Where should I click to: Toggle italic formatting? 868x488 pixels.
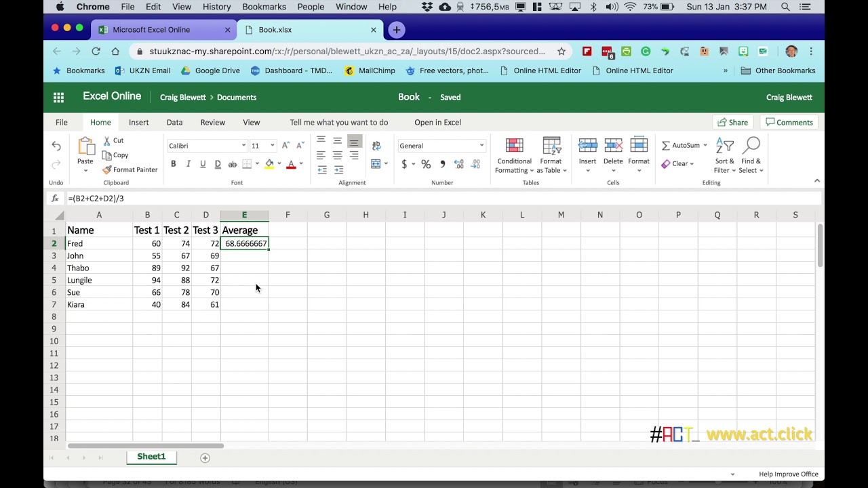[x=189, y=164]
